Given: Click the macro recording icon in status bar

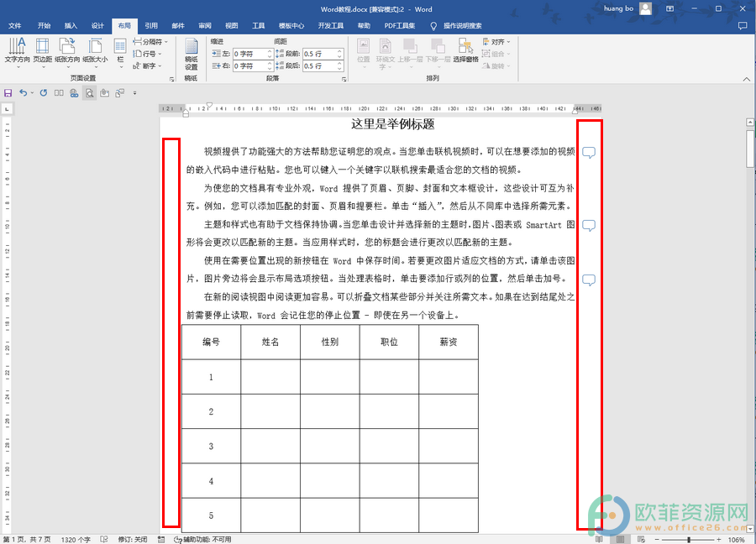Looking at the screenshot, I should pos(161,540).
